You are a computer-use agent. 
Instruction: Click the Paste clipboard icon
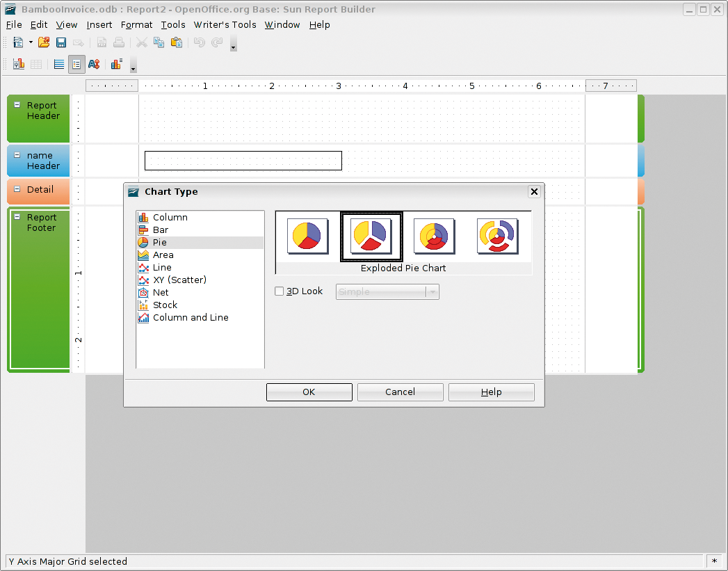tap(177, 42)
